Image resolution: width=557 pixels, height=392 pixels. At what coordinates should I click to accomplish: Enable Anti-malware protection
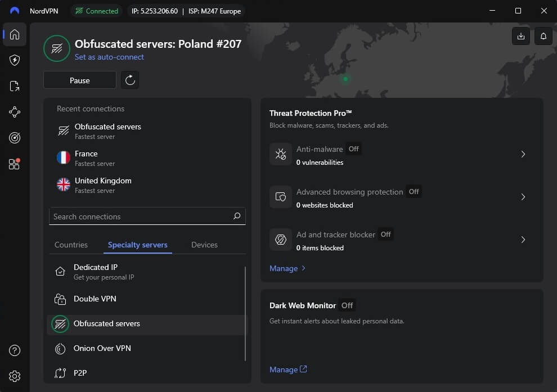(353, 149)
